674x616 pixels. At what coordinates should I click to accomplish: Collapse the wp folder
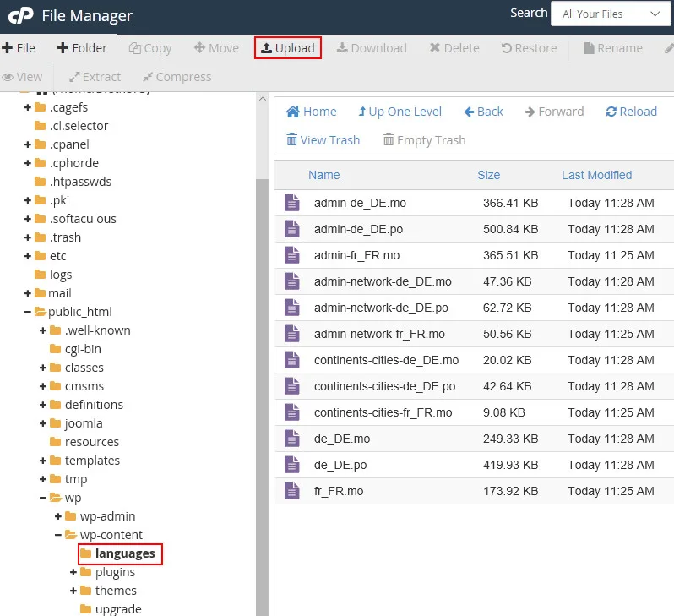pyautogui.click(x=42, y=498)
